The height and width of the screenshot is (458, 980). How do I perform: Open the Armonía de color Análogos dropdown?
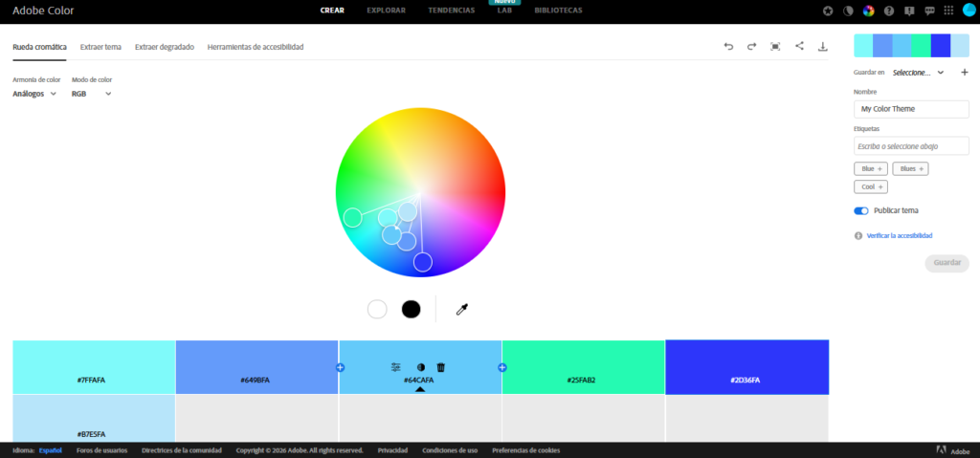pos(34,94)
